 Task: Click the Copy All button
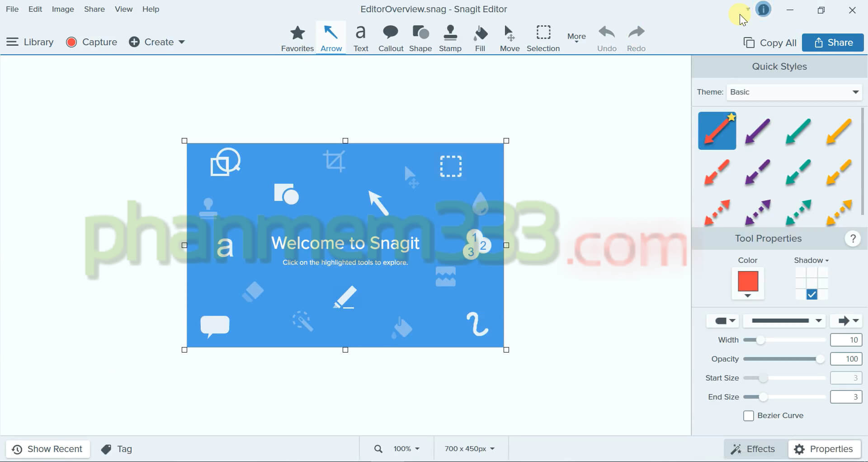pyautogui.click(x=770, y=43)
